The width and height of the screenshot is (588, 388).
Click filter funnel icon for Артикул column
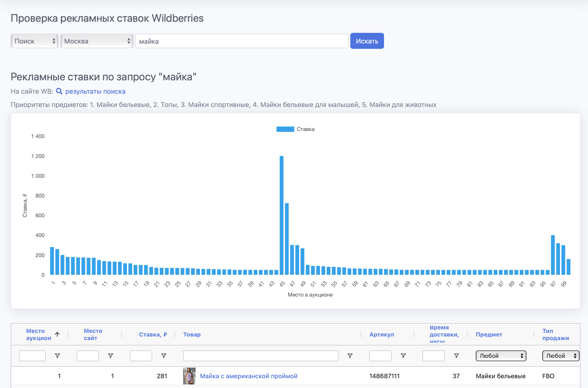pos(403,356)
